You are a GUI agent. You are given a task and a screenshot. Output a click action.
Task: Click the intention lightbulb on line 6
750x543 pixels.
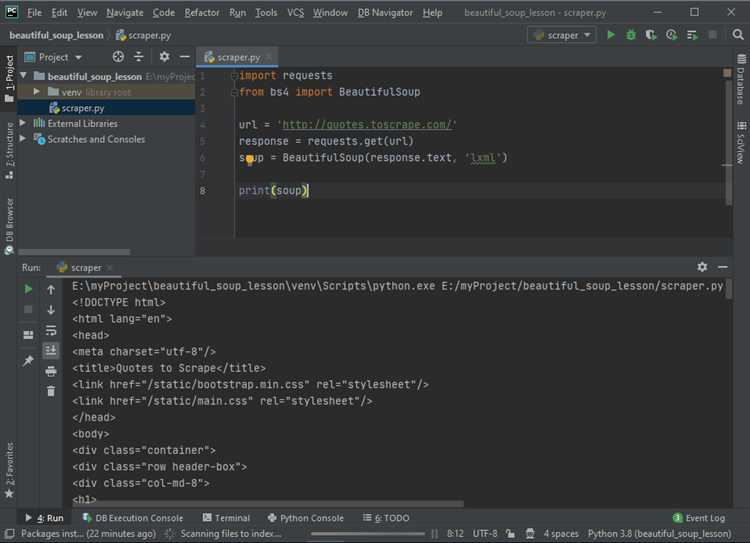pyautogui.click(x=250, y=159)
